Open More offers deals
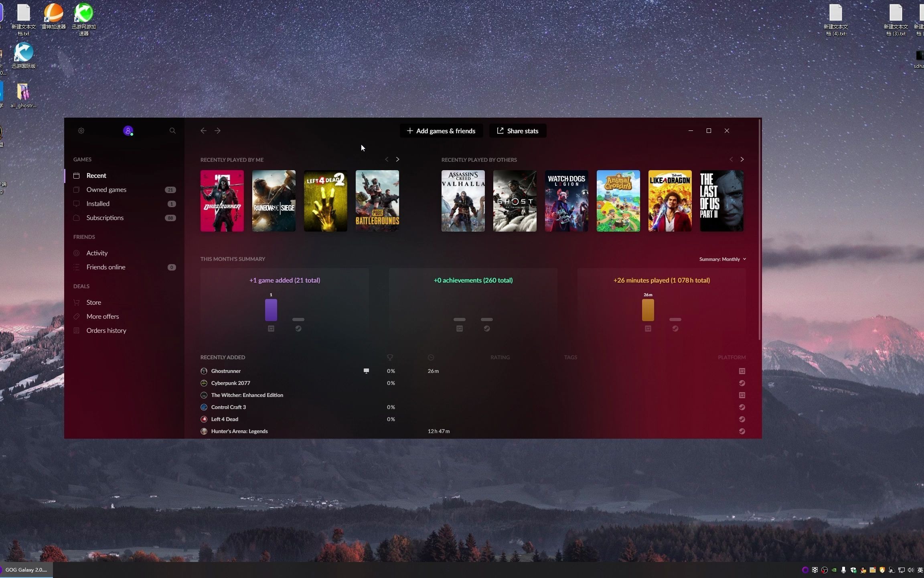924x578 pixels. 124,316
